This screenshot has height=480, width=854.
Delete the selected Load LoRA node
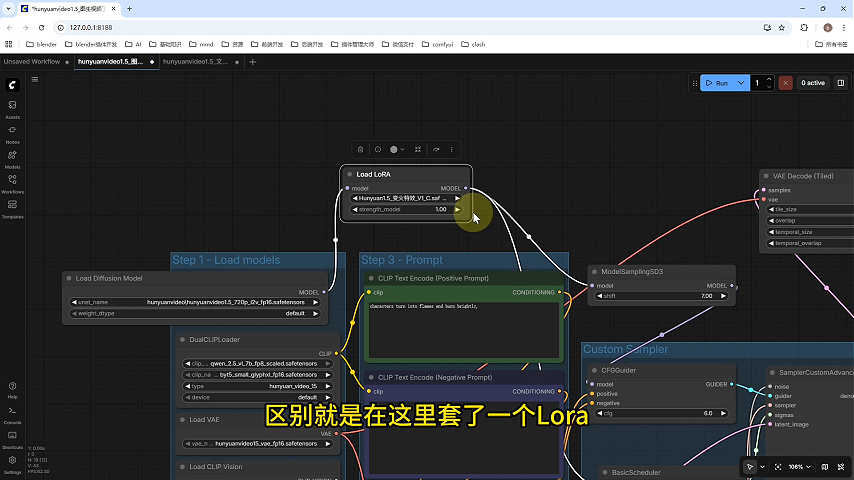coord(361,149)
